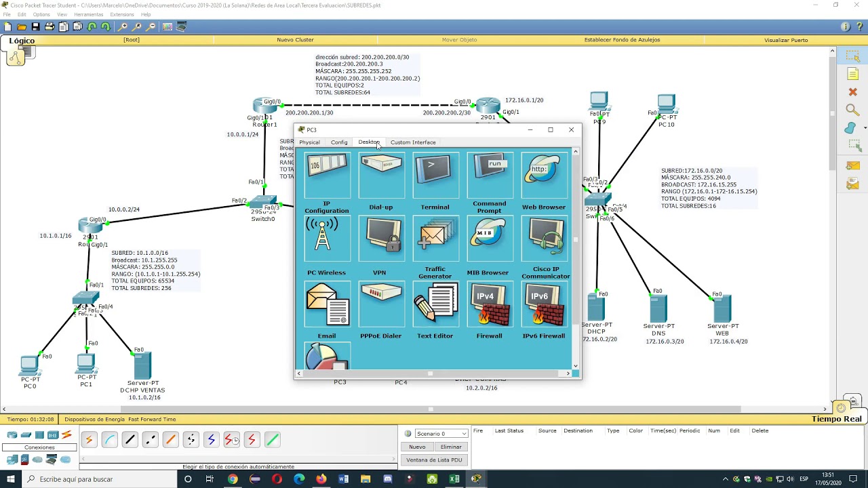Open Google Chrome from the taskbar

[233, 479]
